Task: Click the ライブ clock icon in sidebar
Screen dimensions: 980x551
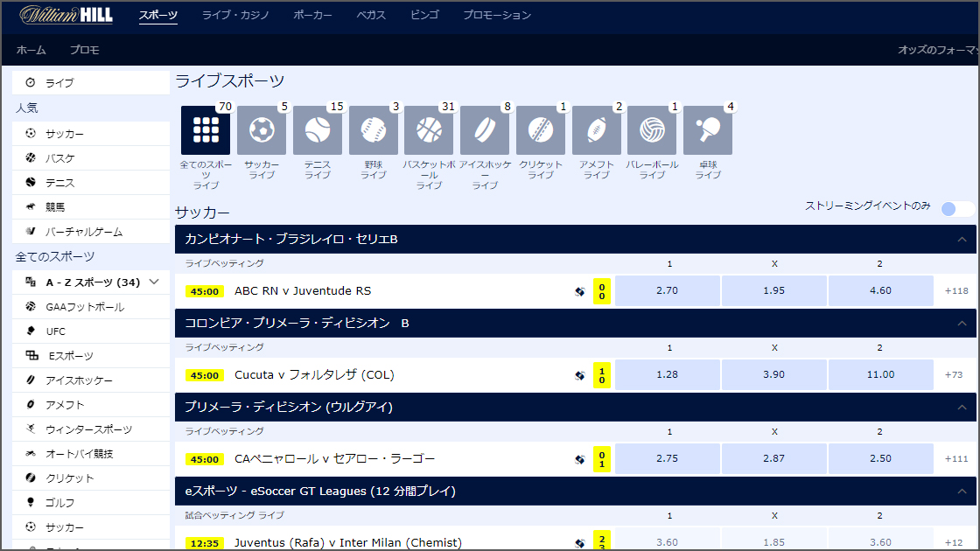Action: (x=30, y=82)
